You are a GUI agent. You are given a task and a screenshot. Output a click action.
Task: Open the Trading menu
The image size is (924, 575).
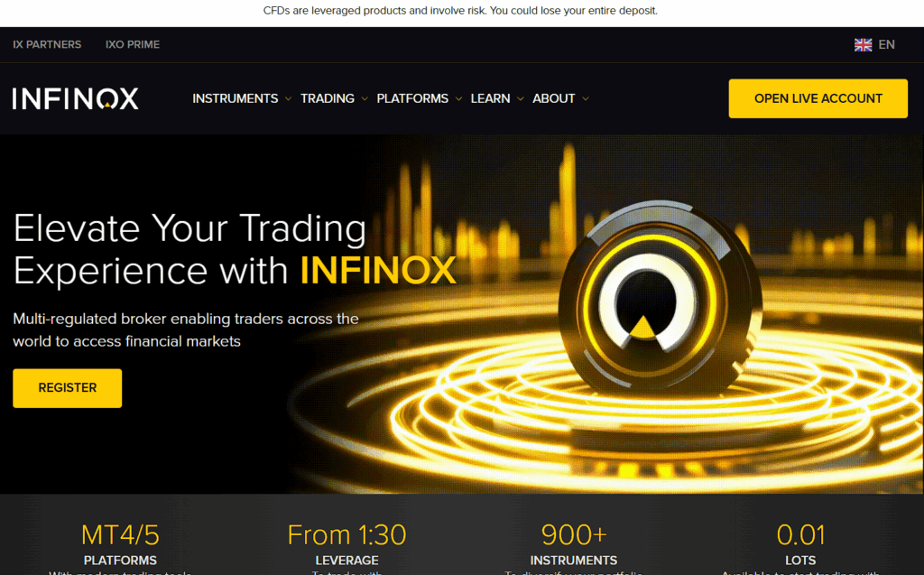(x=327, y=98)
